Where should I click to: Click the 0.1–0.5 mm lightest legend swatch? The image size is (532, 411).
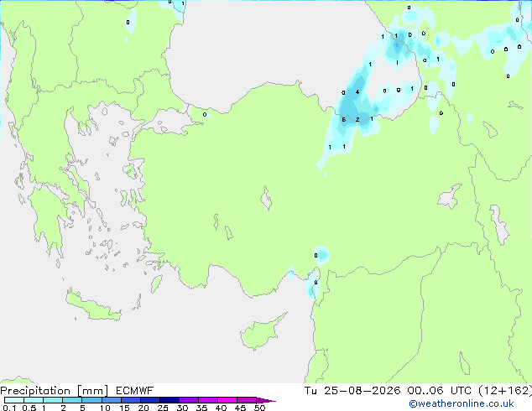14,400
